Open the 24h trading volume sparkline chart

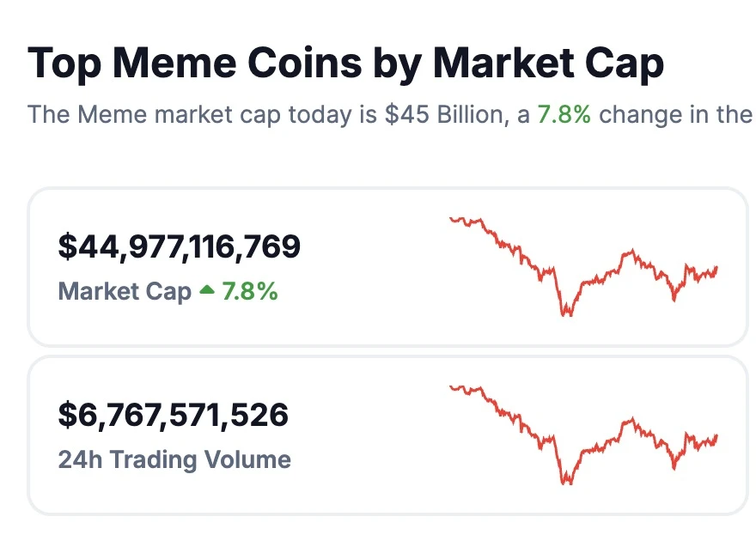582,435
